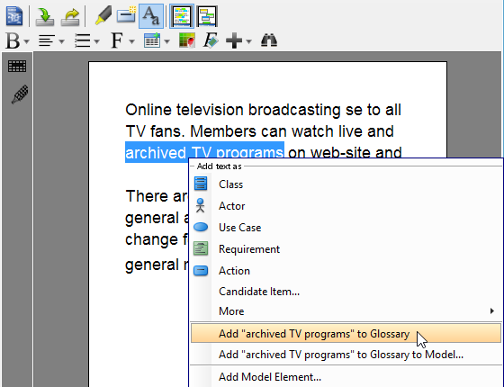Image resolution: width=504 pixels, height=387 pixels.
Task: Click the Bold B button
Action: coord(13,41)
